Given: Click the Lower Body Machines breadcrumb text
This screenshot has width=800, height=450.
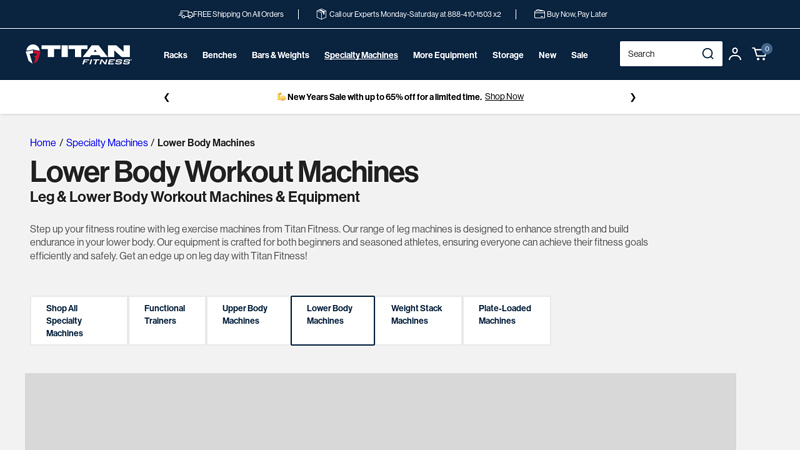Looking at the screenshot, I should (x=206, y=143).
